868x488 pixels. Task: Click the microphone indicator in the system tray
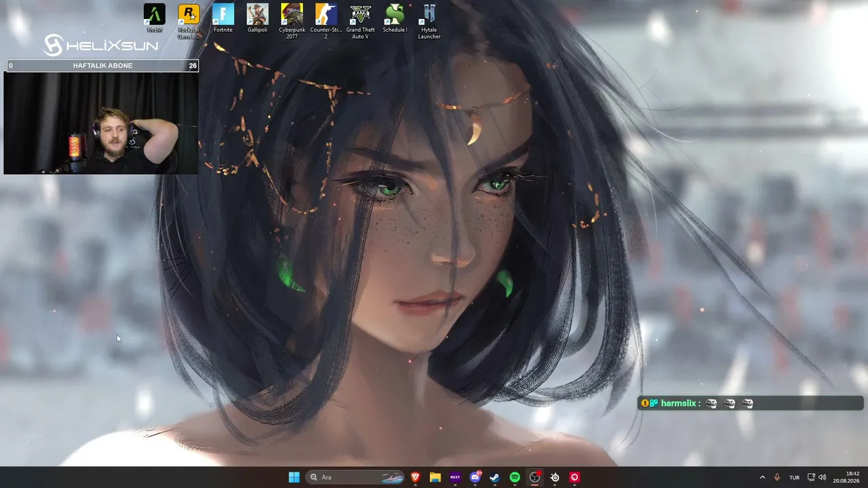click(777, 477)
